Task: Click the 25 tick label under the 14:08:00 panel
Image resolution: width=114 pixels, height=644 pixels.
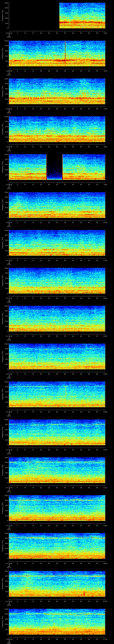Action: point(49,184)
